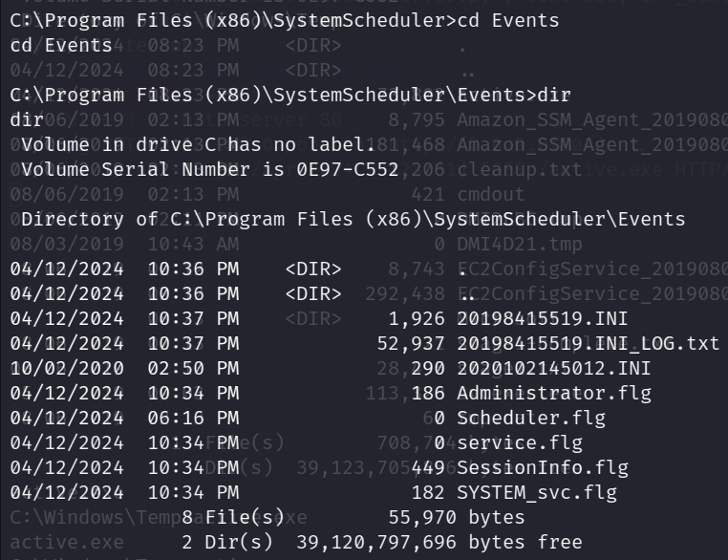Click the Administrator.flg file name

coord(535,393)
